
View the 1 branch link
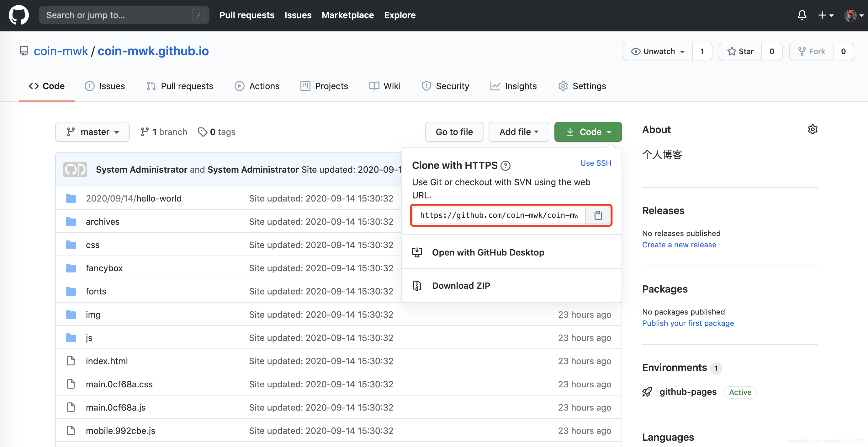tap(164, 132)
